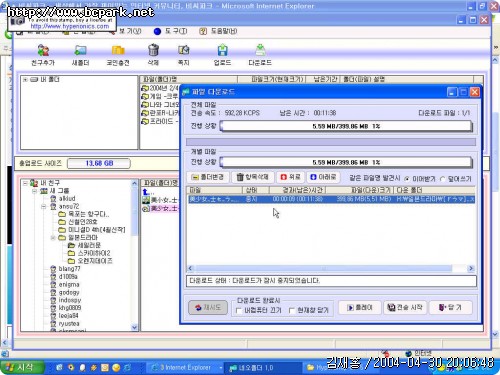Select the 덮어쓰기 radio button
The width and height of the screenshot is (500, 375).
[x=442, y=179]
